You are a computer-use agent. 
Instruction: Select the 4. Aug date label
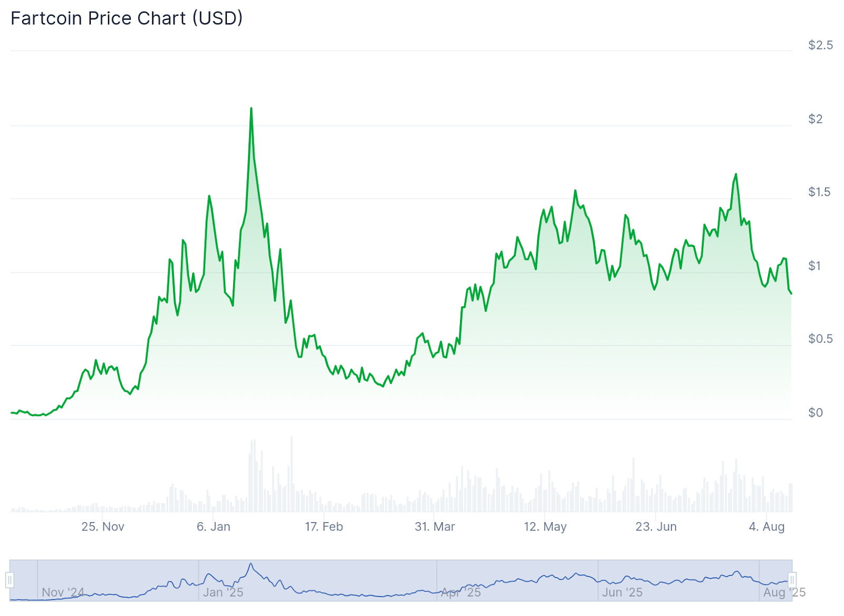(x=766, y=526)
